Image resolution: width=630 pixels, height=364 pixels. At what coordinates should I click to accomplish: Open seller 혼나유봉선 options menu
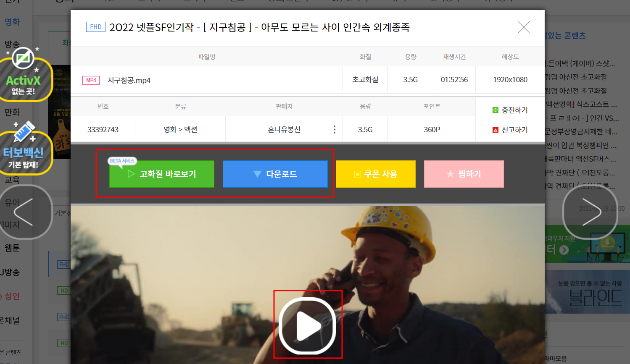coord(335,129)
